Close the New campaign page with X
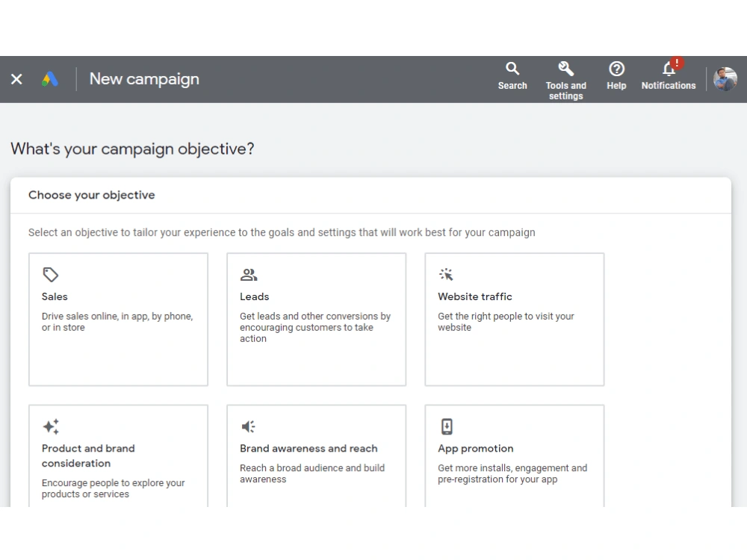The height and width of the screenshot is (560, 747). click(x=16, y=79)
